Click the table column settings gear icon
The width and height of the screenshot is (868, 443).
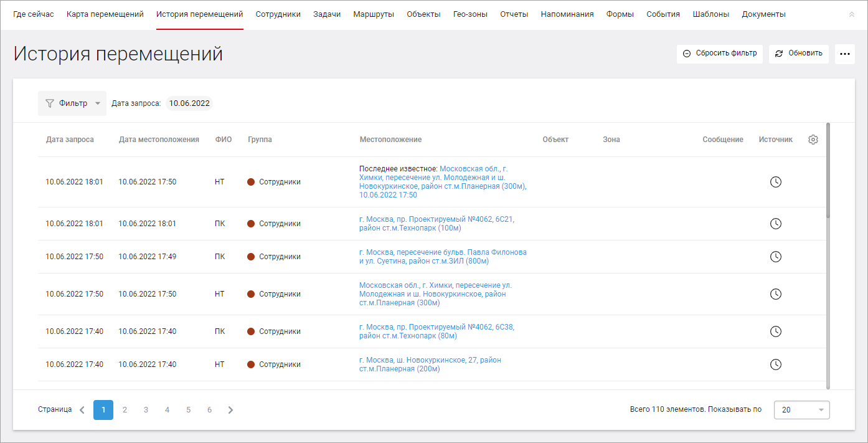coord(813,140)
